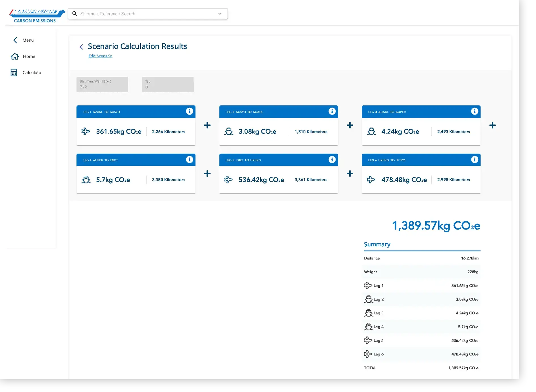Click the Weight 228kg summary value

click(473, 272)
